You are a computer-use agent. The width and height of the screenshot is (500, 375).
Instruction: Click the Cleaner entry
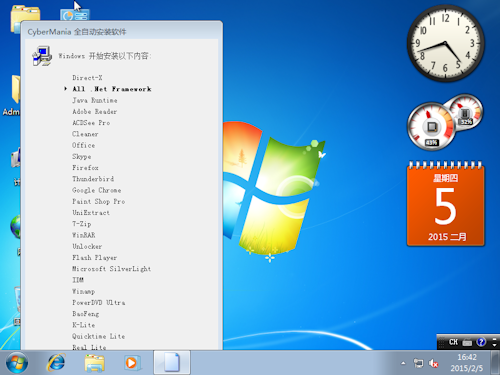point(85,134)
